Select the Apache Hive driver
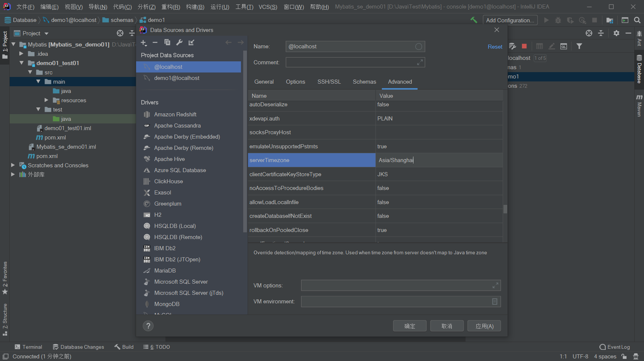 coord(189,159)
